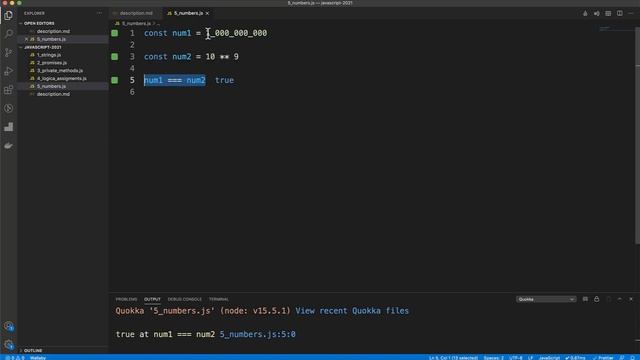Image resolution: width=640 pixels, height=360 pixels.
Task: Open the Extensions view
Action: tap(9, 89)
